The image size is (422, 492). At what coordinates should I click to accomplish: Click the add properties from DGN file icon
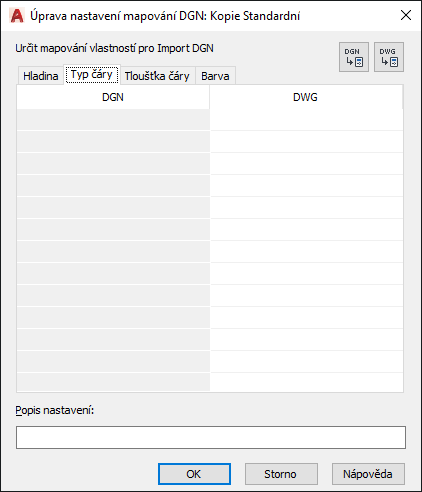click(354, 57)
